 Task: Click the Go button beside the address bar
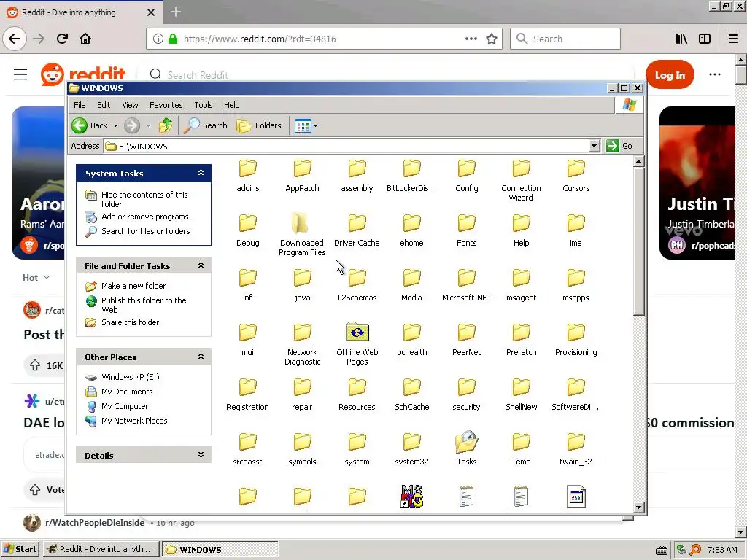[619, 146]
